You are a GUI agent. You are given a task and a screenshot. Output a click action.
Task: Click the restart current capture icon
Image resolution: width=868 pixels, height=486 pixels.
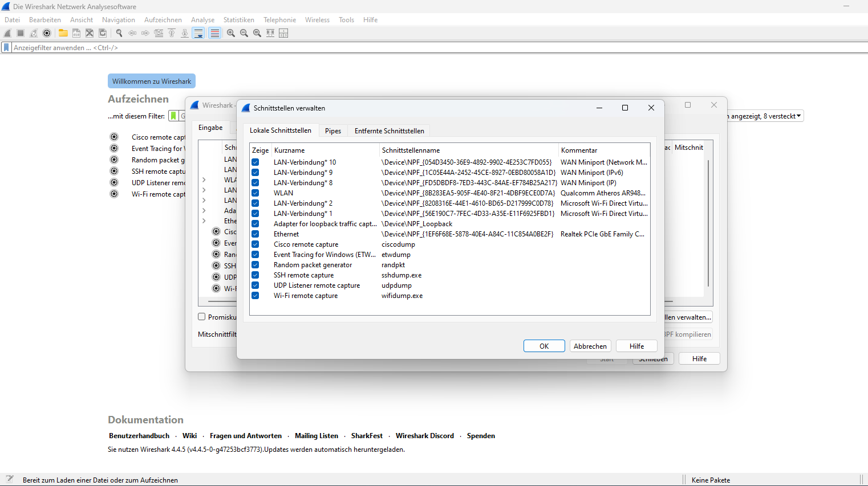click(x=34, y=33)
